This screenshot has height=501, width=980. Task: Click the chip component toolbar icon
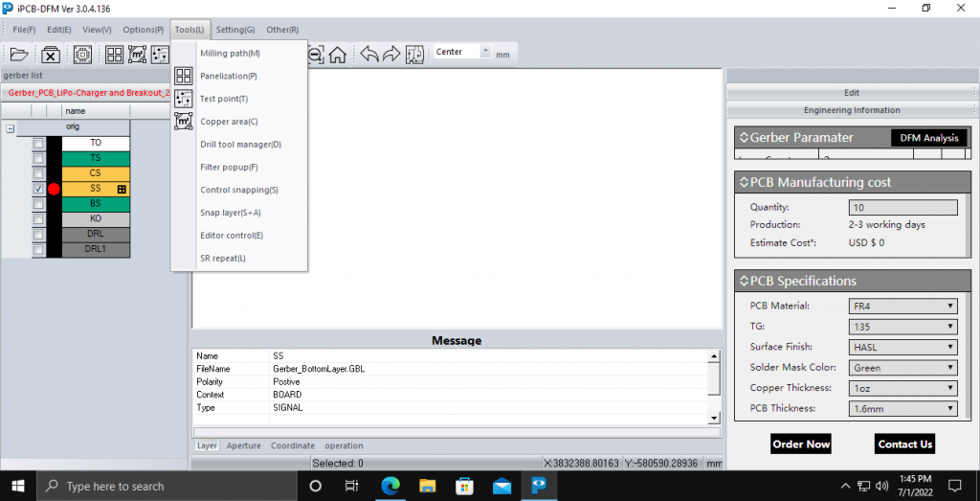pyautogui.click(x=82, y=55)
